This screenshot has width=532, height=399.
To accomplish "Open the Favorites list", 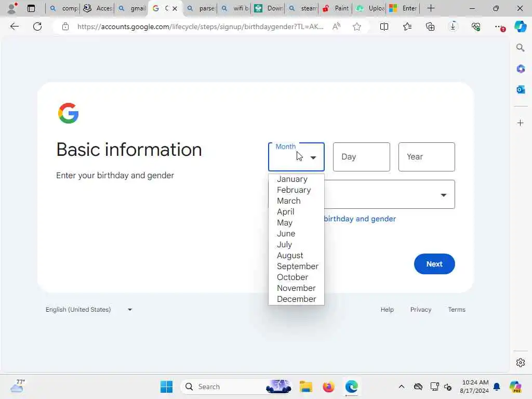I will 407,26.
